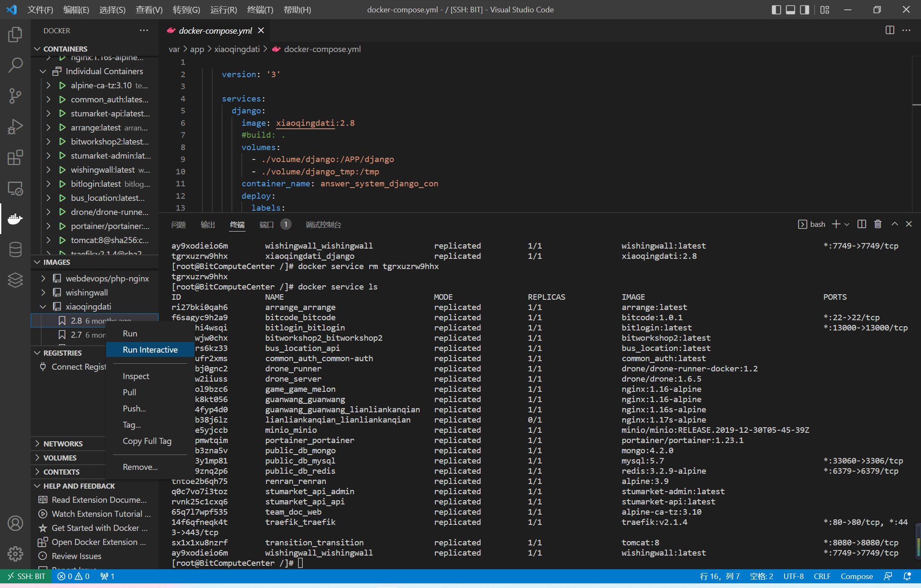Click Compose language mode in status bar
This screenshot has height=588, width=921.
[857, 576]
